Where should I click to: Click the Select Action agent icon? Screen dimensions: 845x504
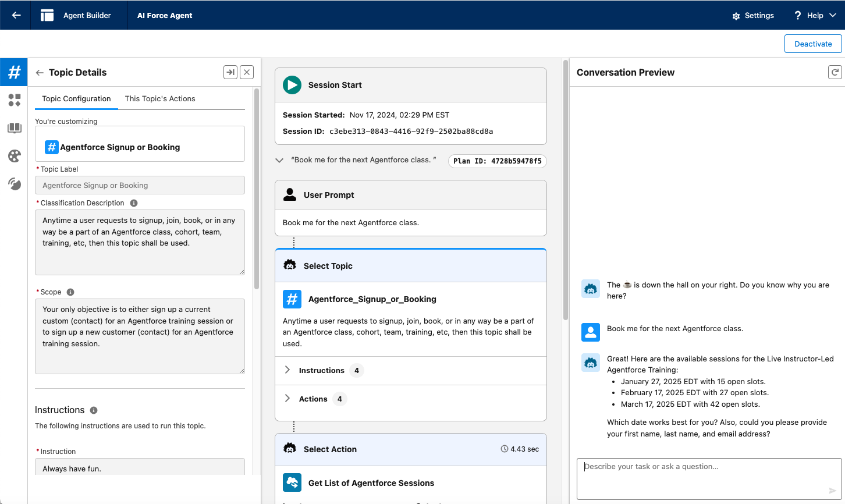point(289,449)
